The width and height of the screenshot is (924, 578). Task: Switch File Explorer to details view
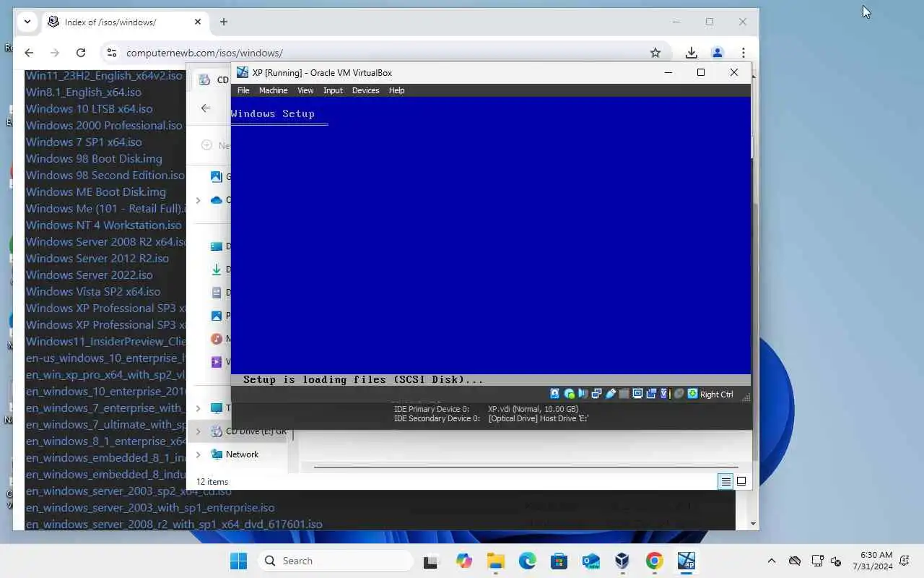coord(725,481)
